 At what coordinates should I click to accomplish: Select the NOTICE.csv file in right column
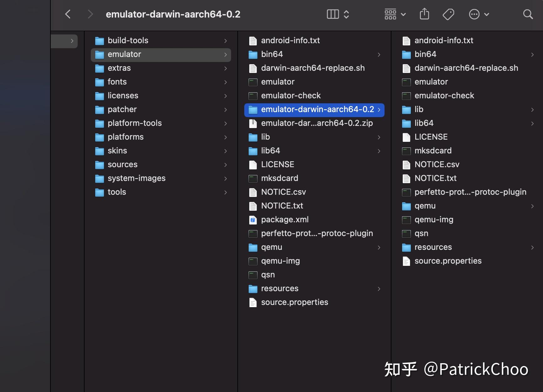click(437, 164)
